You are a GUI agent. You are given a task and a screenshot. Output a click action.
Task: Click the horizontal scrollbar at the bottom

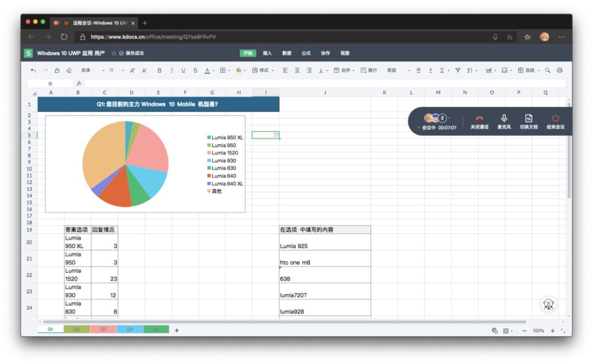pyautogui.click(x=284, y=322)
